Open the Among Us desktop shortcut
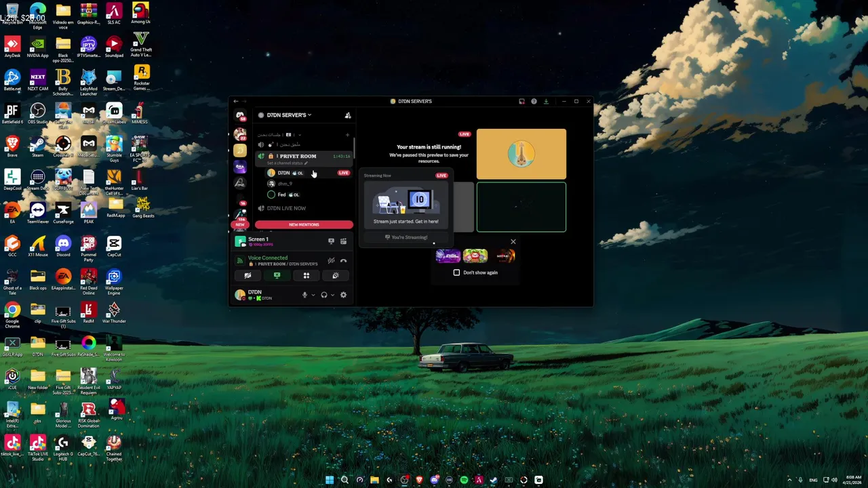 coord(140,13)
